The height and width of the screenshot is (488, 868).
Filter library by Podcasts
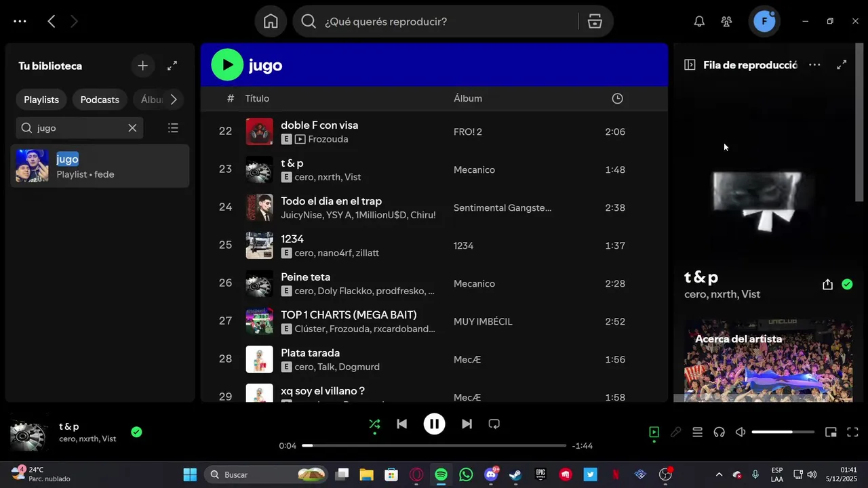tap(100, 100)
